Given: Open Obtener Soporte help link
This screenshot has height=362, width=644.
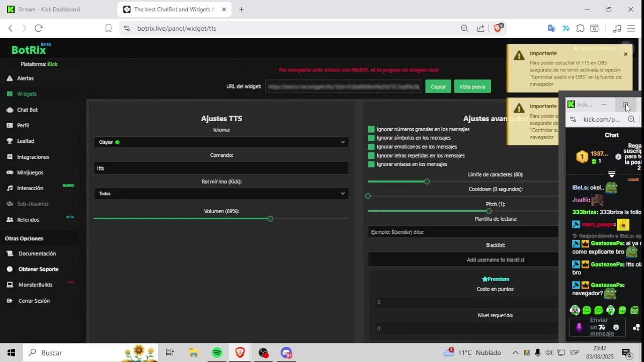Looking at the screenshot, I should (32, 269).
